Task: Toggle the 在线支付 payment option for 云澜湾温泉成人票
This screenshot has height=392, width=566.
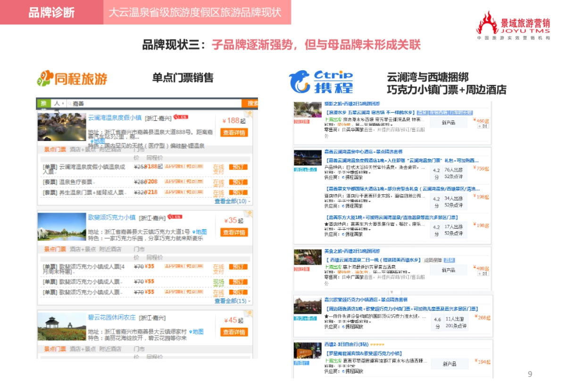Action: [x=219, y=169]
